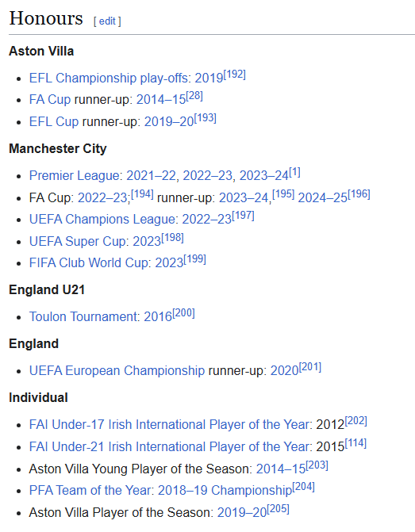Click the EFL Cup link
Viewport: 415px width, 532px height.
tap(54, 121)
